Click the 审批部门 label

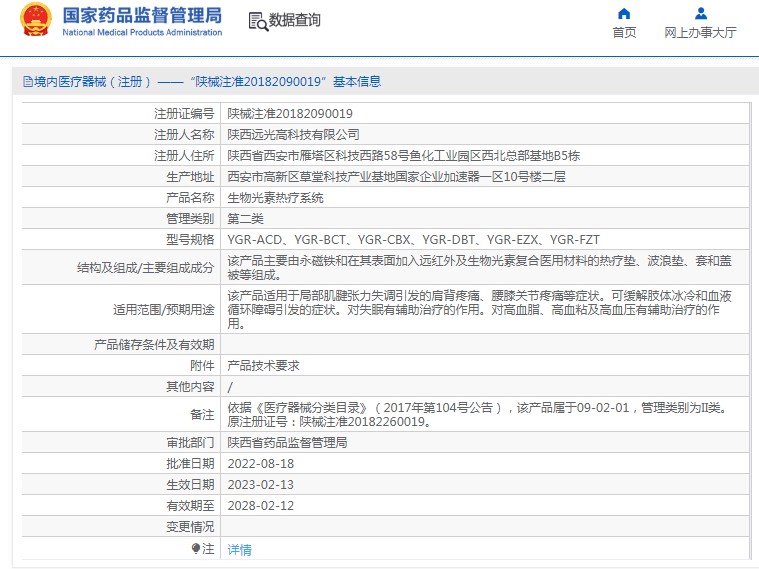[190, 442]
